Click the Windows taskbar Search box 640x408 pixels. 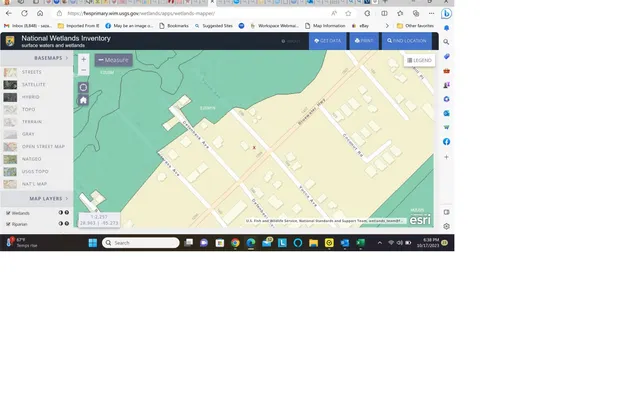click(x=140, y=243)
